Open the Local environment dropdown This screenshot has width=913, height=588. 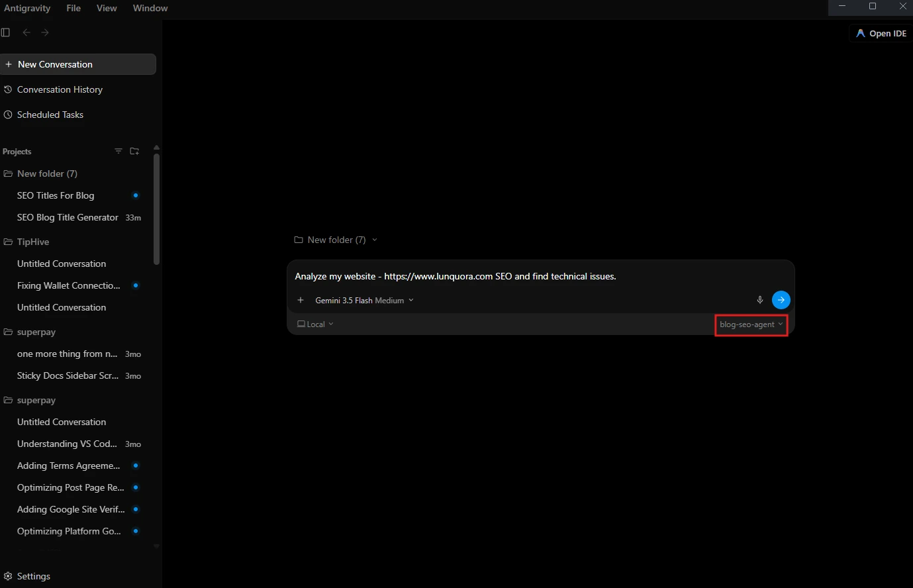coord(316,324)
